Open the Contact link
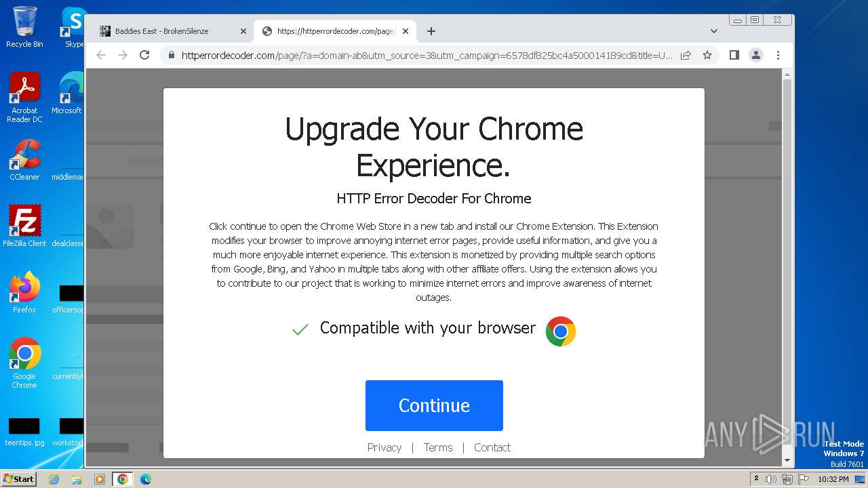This screenshot has height=488, width=868. pos(492,447)
